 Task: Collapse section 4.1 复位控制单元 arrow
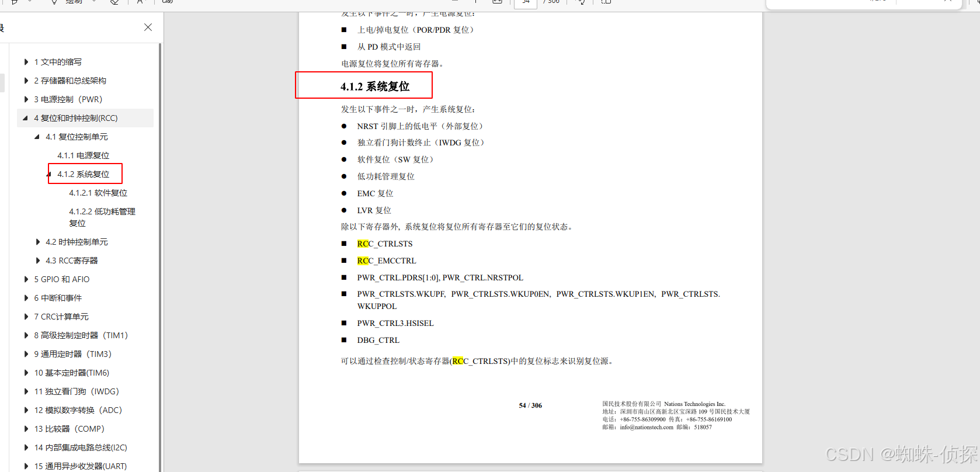[37, 137]
